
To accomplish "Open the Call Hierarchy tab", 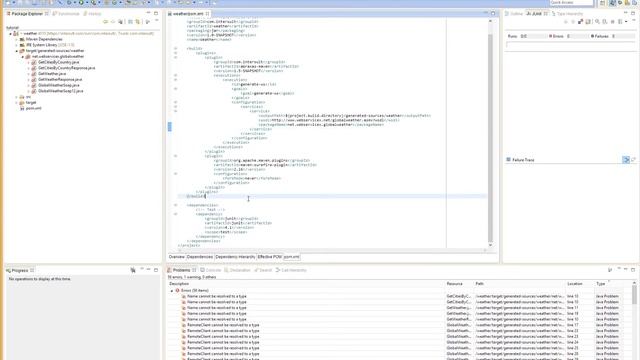I will pyautogui.click(x=291, y=270).
